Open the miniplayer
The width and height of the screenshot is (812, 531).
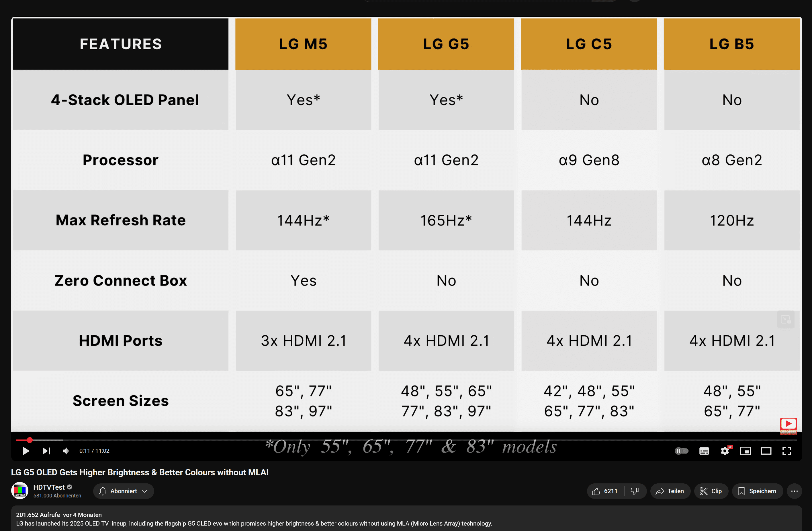pyautogui.click(x=745, y=451)
